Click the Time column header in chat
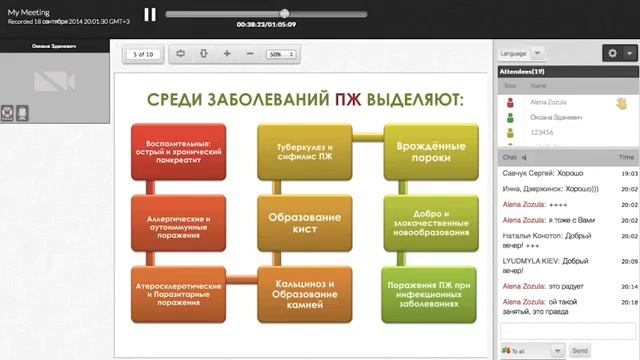 click(x=626, y=157)
